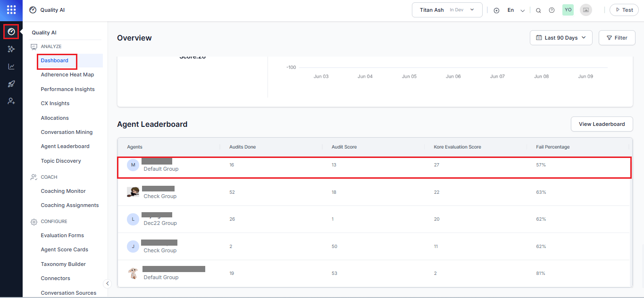
Task: Open the analytics line chart sidebar icon
Action: point(11,66)
